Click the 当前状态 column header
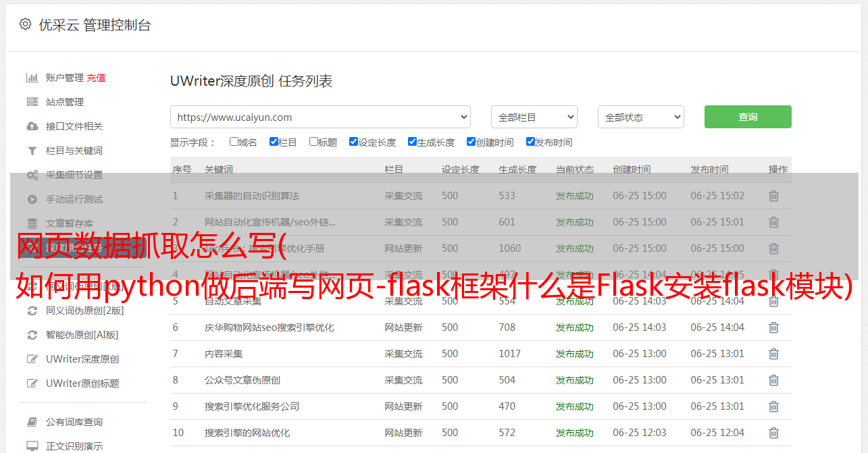868x453 pixels. [575, 169]
